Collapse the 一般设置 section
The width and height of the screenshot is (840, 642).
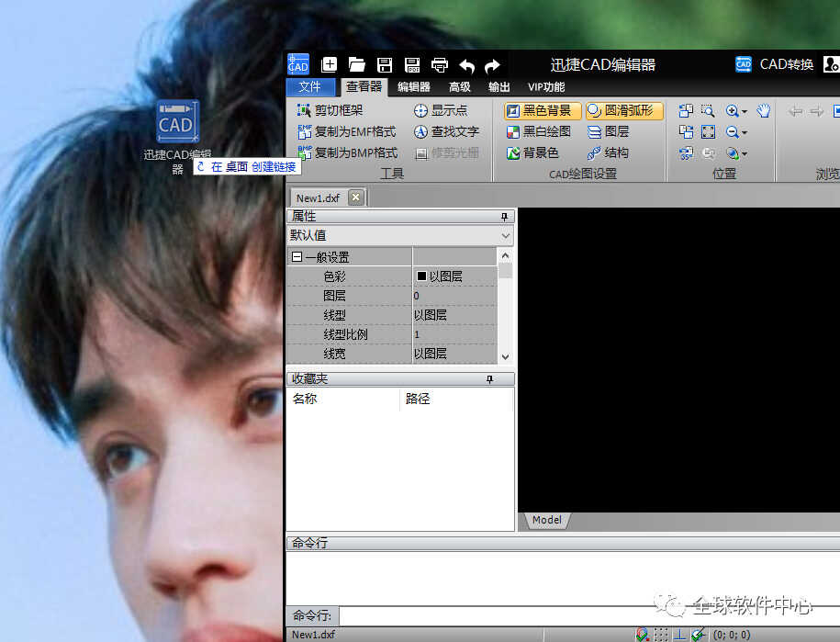[297, 256]
